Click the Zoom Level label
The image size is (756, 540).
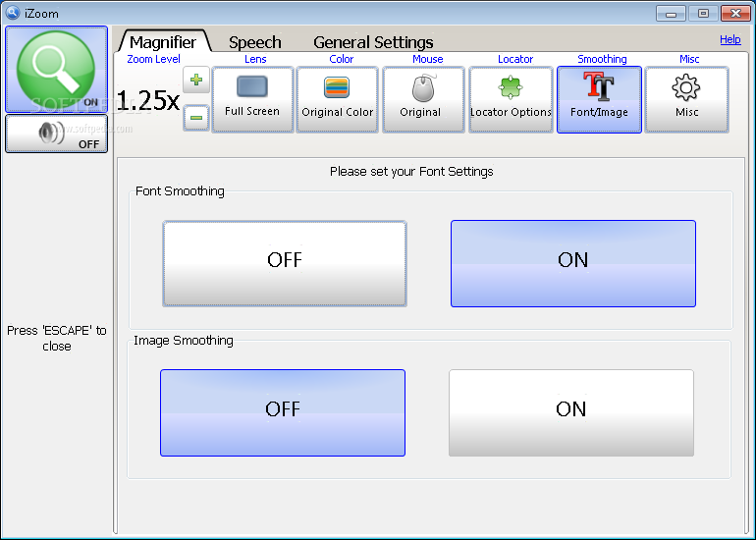[x=153, y=59]
